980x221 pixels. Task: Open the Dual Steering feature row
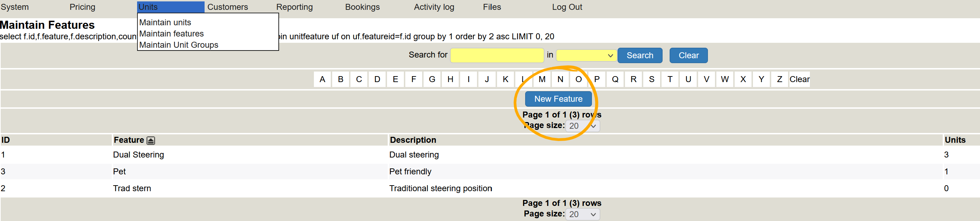tap(138, 155)
